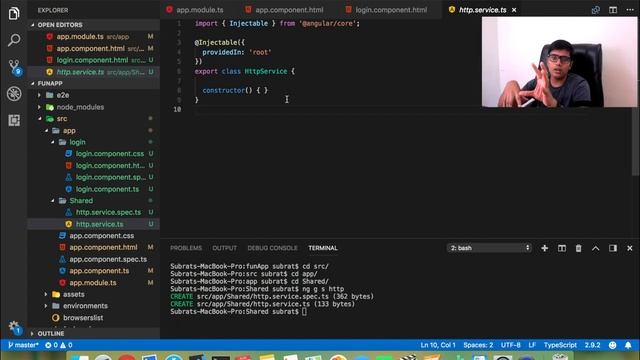The height and width of the screenshot is (360, 640).
Task: Close the http.service.ts editor tab
Action: [x=514, y=10]
